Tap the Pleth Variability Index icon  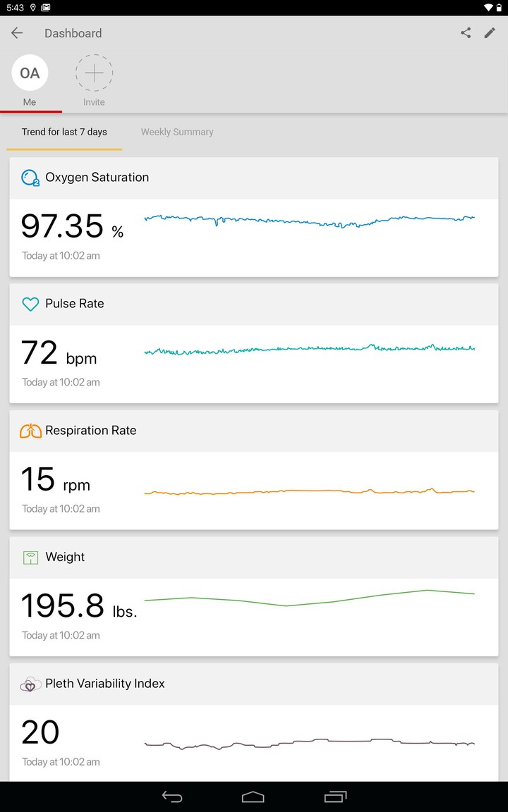[x=30, y=684]
